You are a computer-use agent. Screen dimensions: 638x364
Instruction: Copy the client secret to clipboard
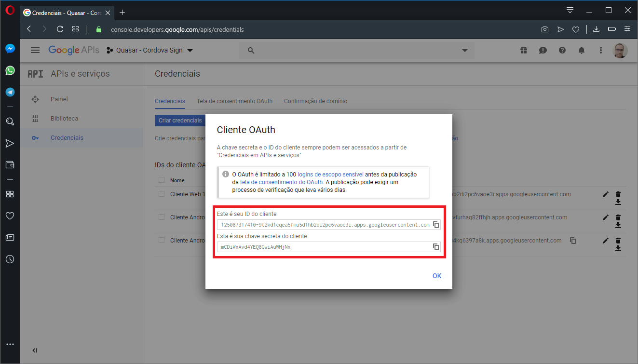point(436,246)
